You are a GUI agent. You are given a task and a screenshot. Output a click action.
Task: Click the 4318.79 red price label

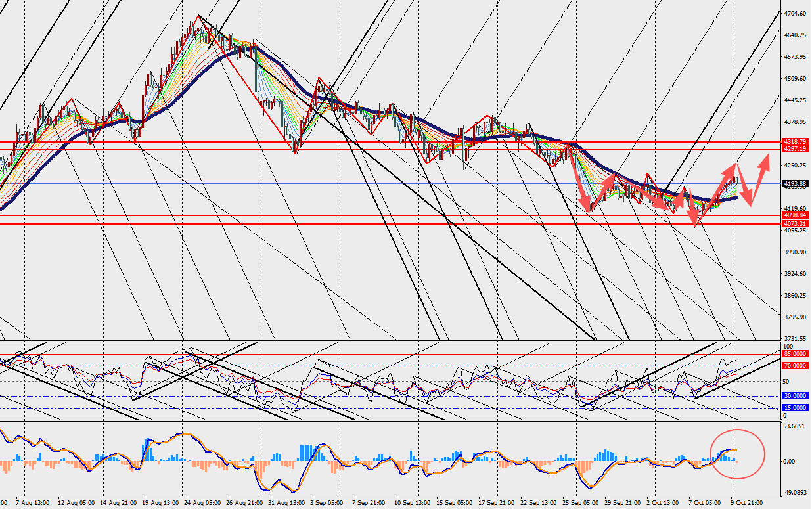pyautogui.click(x=795, y=142)
